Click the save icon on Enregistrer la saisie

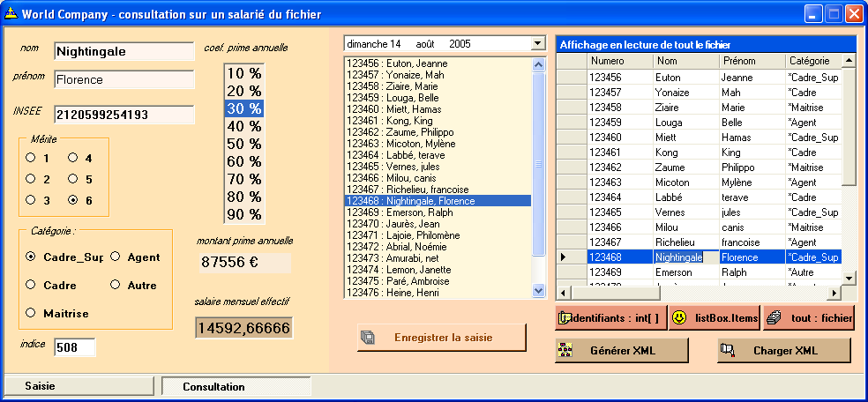pyautogui.click(x=369, y=337)
